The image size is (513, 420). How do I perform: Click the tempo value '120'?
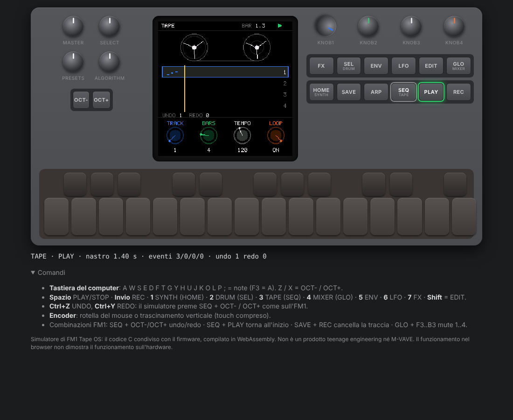(x=243, y=150)
